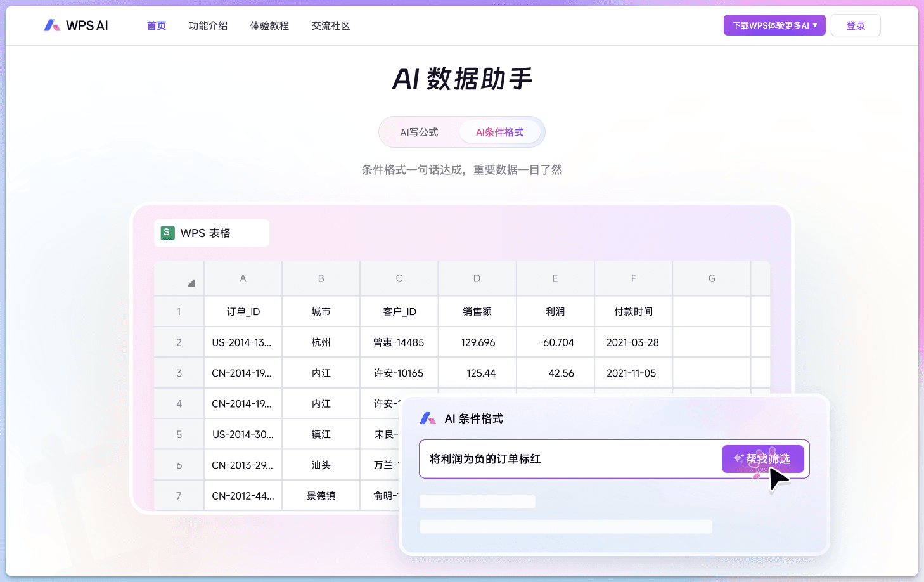Screen dimensions: 924x582
Task: Select column G header
Action: point(712,278)
